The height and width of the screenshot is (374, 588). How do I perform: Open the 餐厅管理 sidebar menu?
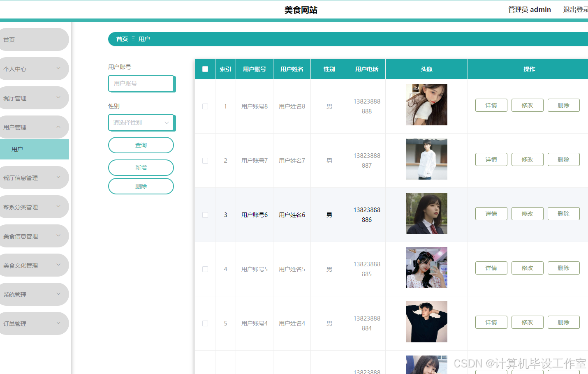[34, 98]
